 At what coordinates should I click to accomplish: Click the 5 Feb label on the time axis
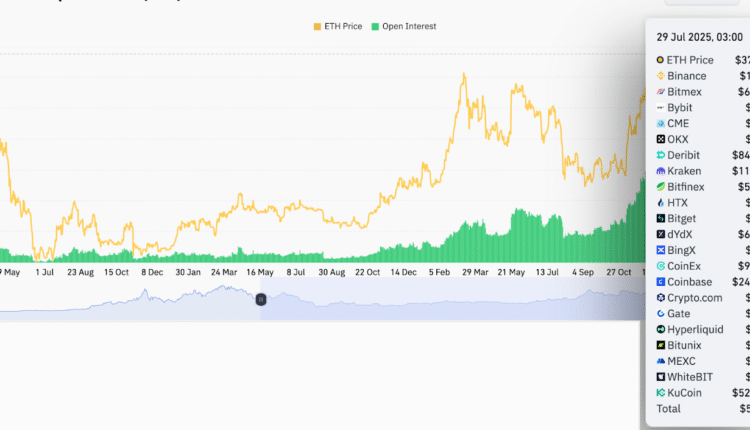pos(439,271)
